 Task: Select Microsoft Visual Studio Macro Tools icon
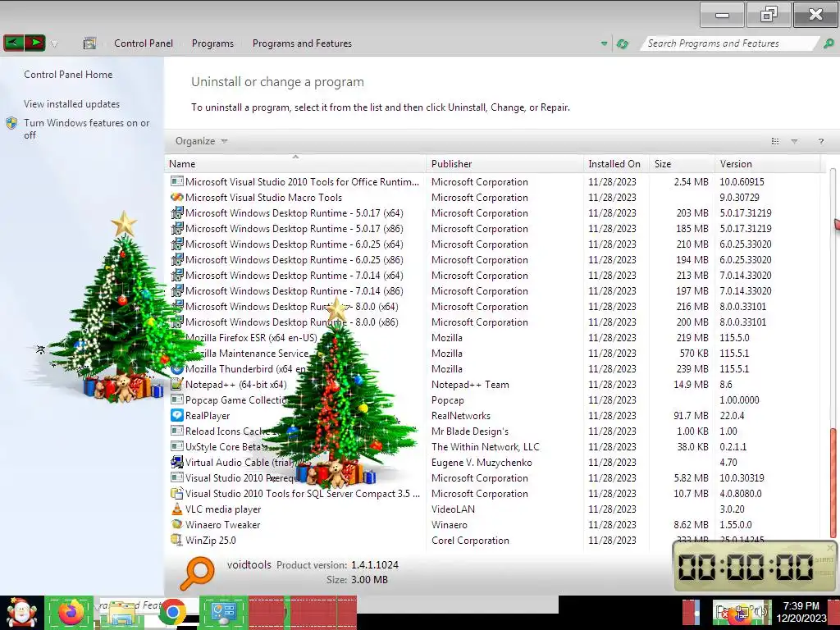coord(177,197)
